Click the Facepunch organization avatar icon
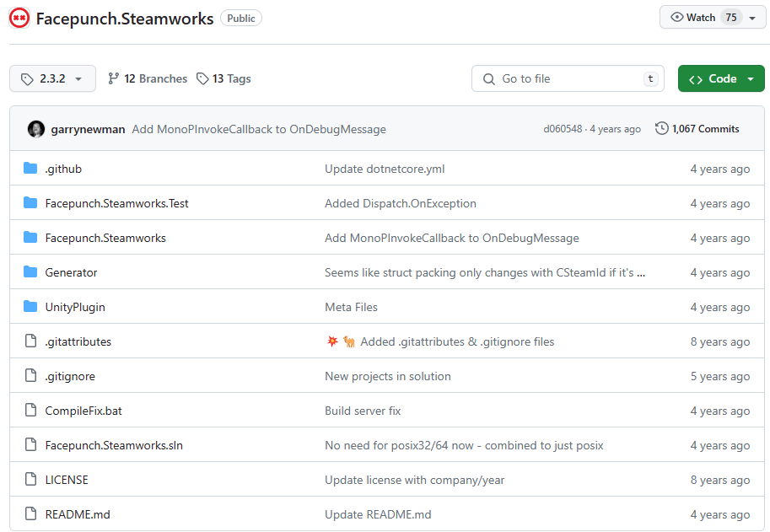Screen dimensions: 770x532 tap(19, 19)
